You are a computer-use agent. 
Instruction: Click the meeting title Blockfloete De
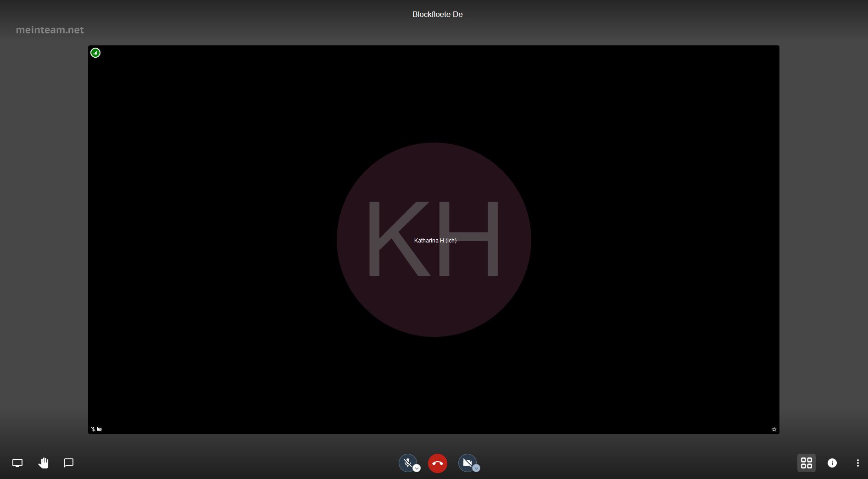click(x=437, y=15)
